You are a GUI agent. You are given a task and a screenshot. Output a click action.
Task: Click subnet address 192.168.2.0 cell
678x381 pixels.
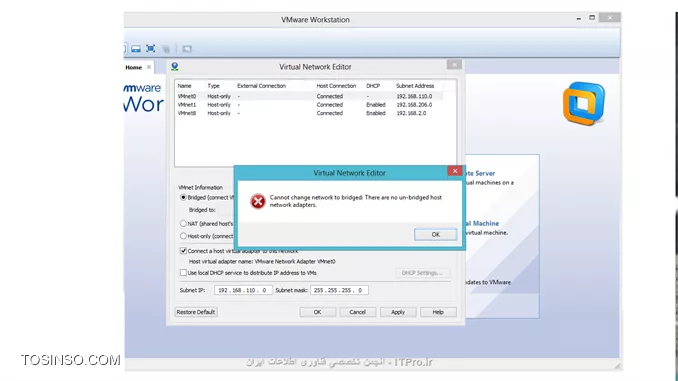411,113
